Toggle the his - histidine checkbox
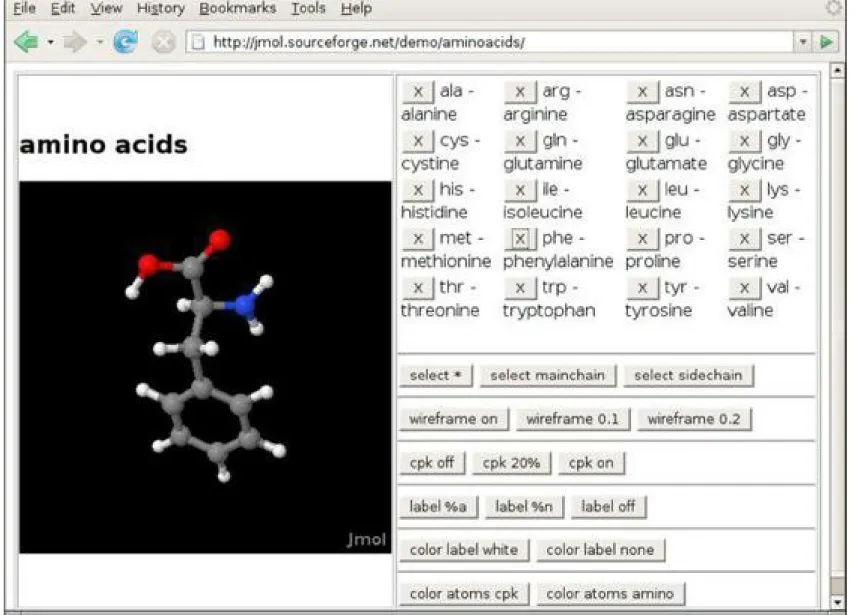Image resolution: width=855 pixels, height=615 pixels. click(418, 190)
